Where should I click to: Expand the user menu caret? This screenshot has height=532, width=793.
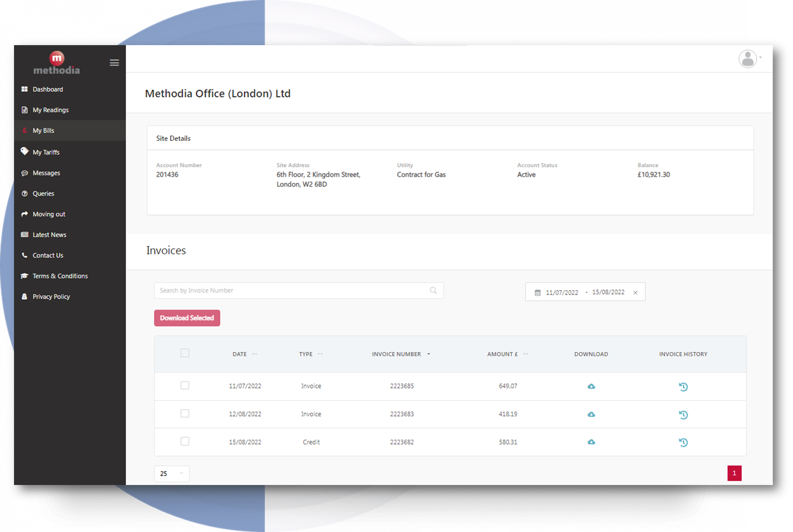(761, 58)
